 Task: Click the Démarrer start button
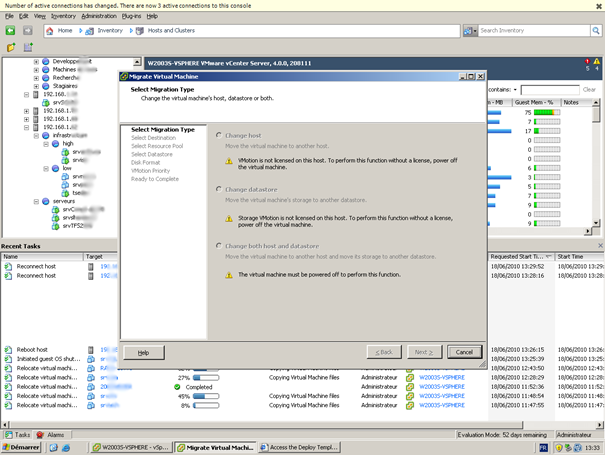point(21,448)
